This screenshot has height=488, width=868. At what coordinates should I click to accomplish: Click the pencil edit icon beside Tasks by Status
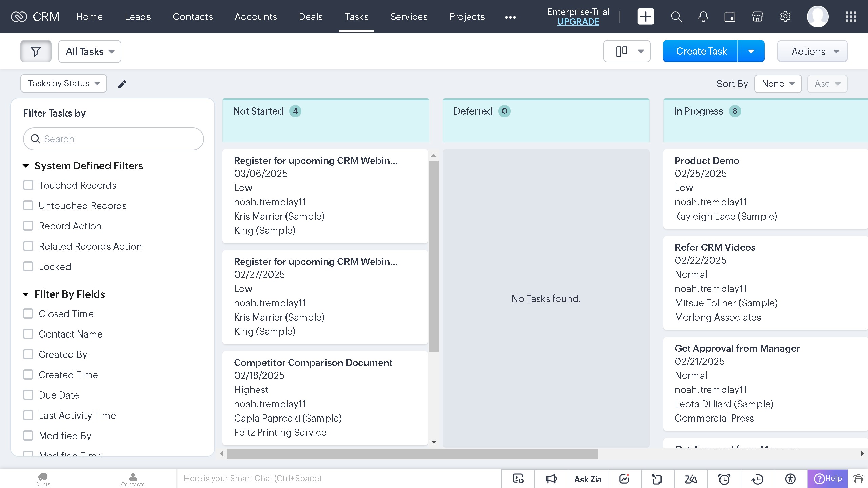(122, 84)
